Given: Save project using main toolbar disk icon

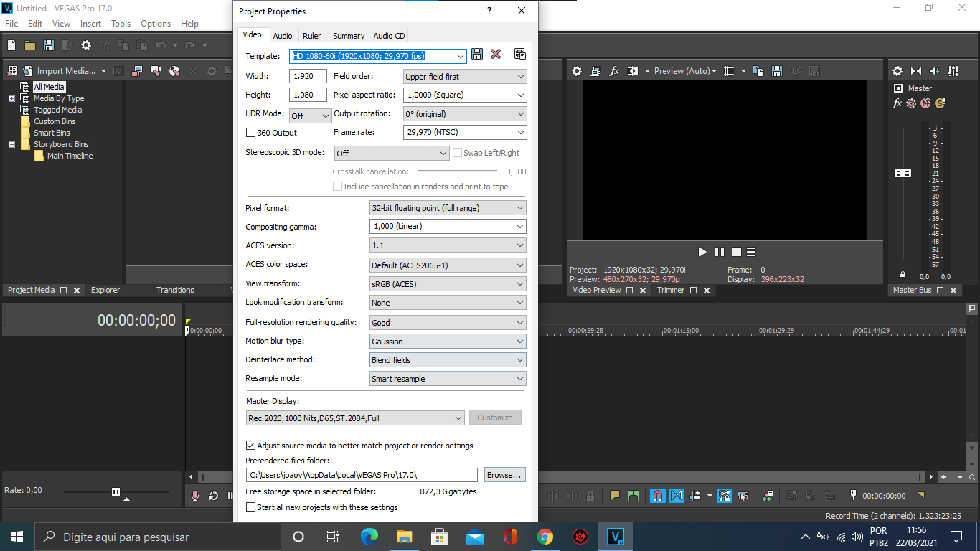Looking at the screenshot, I should click(x=49, y=45).
